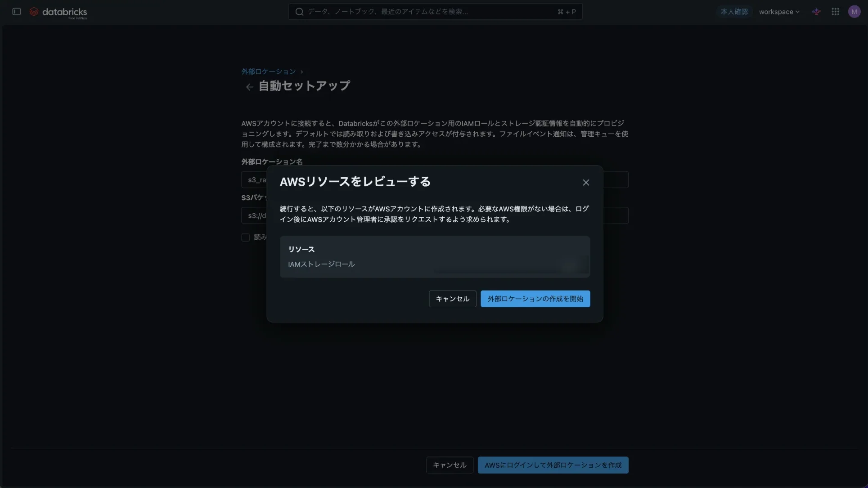The image size is (868, 488).
Task: Open the user avatar M
Action: pos(854,12)
